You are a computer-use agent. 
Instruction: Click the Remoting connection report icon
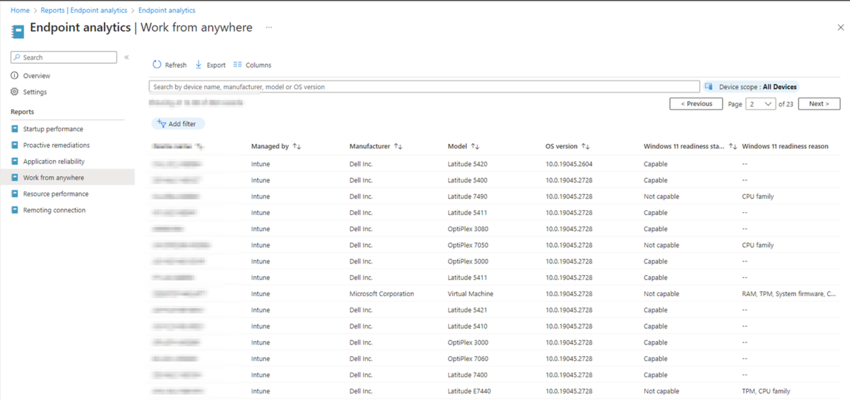pyautogui.click(x=15, y=210)
